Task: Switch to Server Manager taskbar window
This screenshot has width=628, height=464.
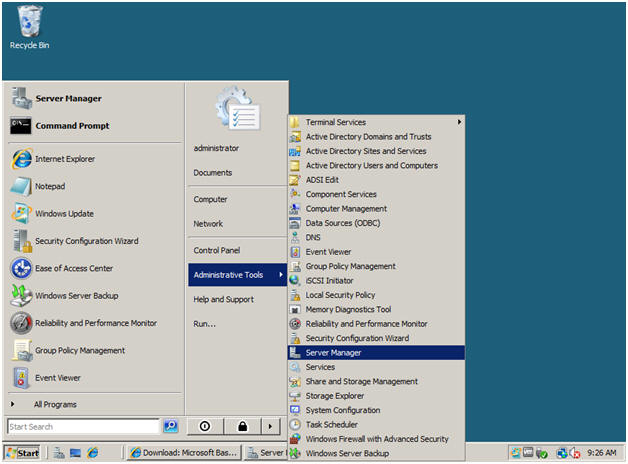Action: pos(266,453)
